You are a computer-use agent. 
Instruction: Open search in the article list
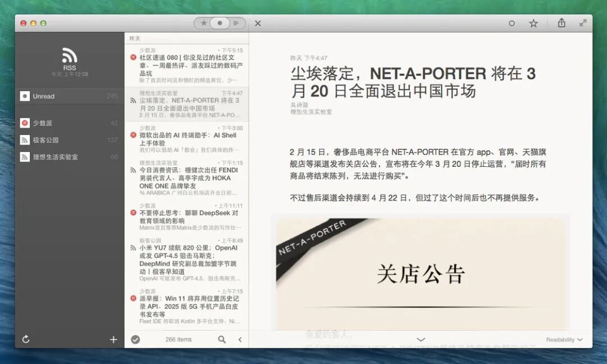click(222, 340)
